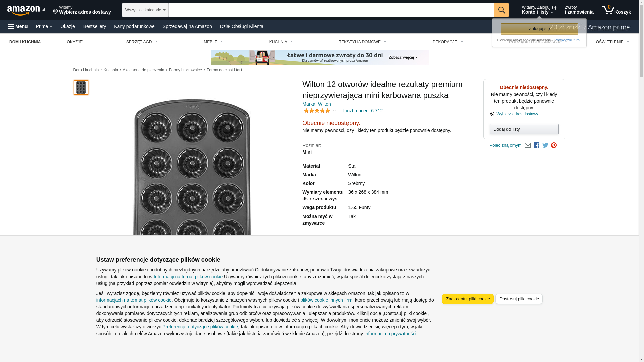Share product on Pinterest icon
Viewport: 644px width, 362px height.
(x=554, y=145)
